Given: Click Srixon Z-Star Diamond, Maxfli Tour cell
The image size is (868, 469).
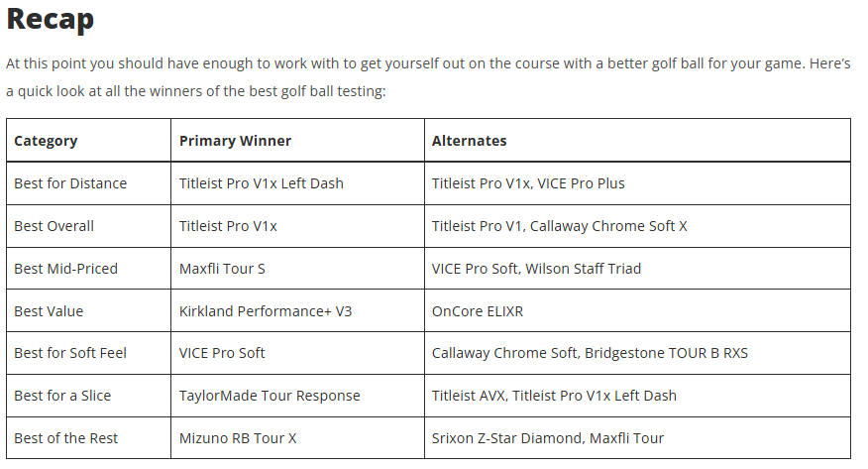Looking at the screenshot, I should pos(637,438).
